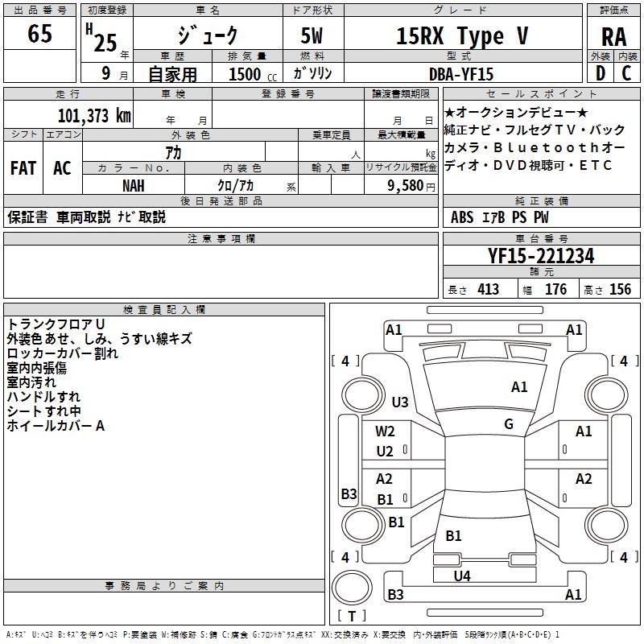Image resolution: width=644 pixels, height=644 pixels.
Task: Click chassis number YF15-221234
Action: click(x=541, y=256)
